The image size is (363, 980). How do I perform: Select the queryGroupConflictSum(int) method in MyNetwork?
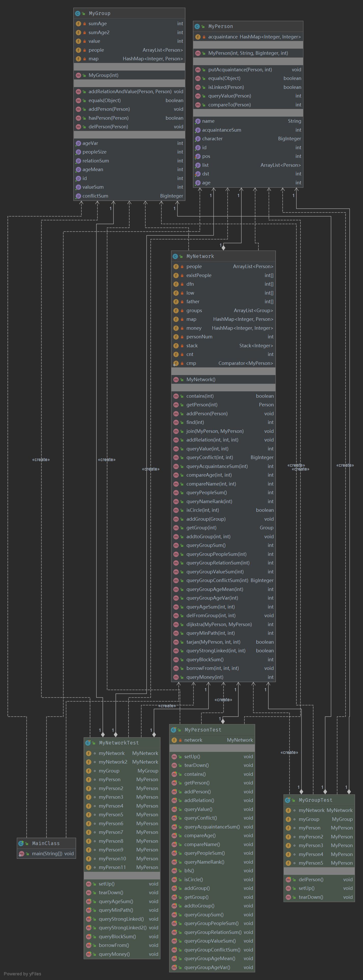(223, 581)
